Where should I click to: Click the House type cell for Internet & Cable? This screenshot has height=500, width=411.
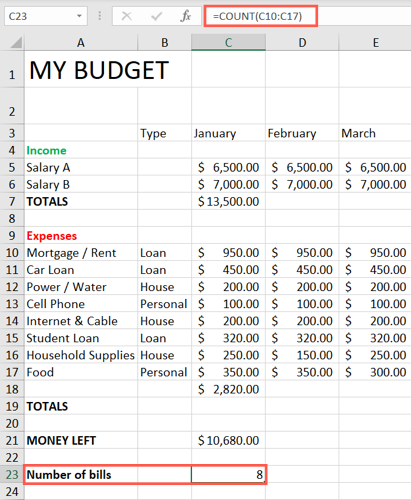click(165, 321)
